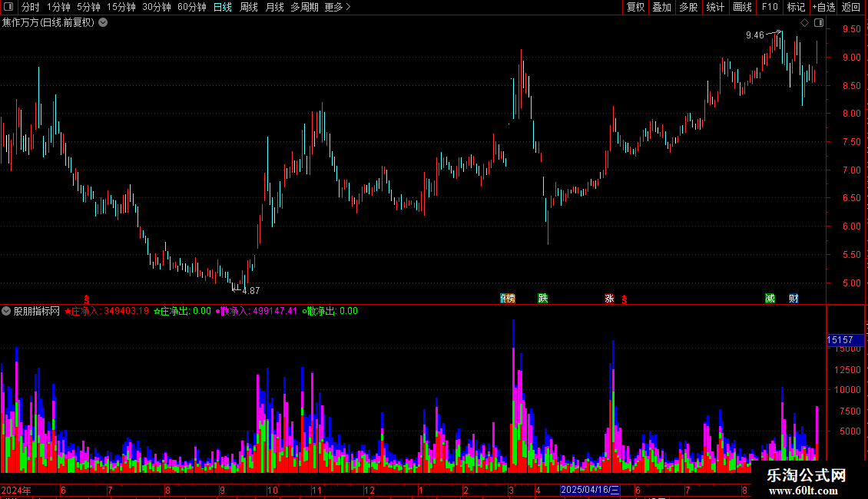Click the 庄净出 value label
Screen dimensions: 868x499
click(182, 311)
